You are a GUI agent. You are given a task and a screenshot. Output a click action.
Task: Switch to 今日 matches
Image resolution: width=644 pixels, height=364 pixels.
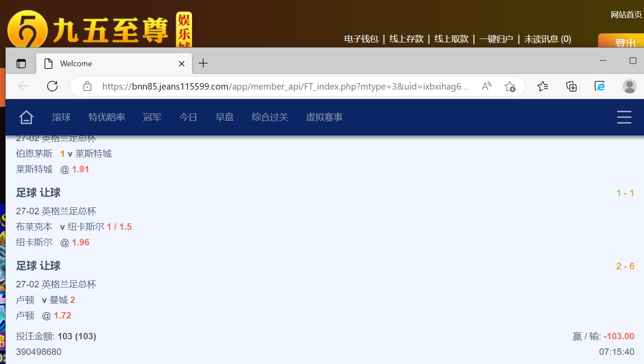tap(188, 117)
